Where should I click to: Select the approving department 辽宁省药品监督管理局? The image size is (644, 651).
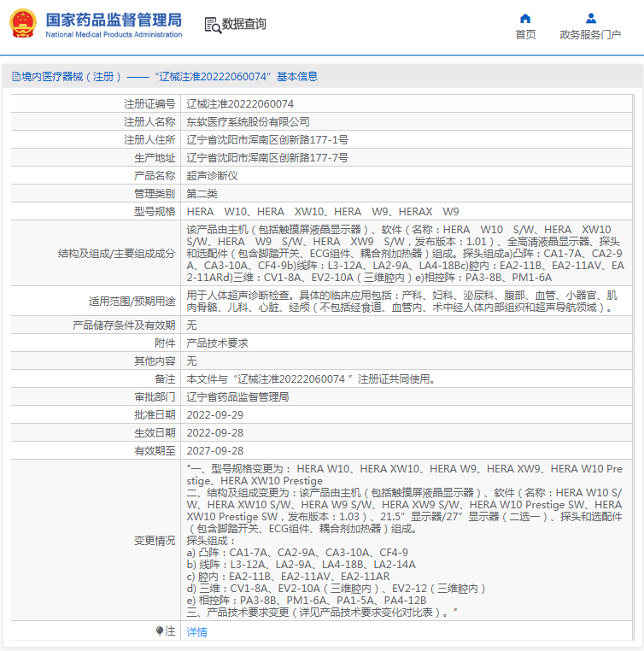coord(237,396)
